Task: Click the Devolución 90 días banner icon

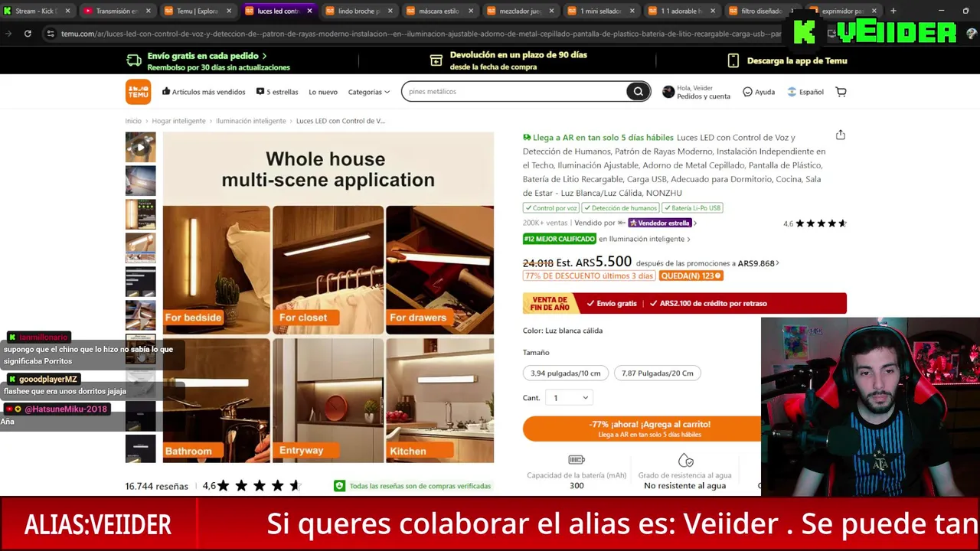Action: tap(436, 60)
